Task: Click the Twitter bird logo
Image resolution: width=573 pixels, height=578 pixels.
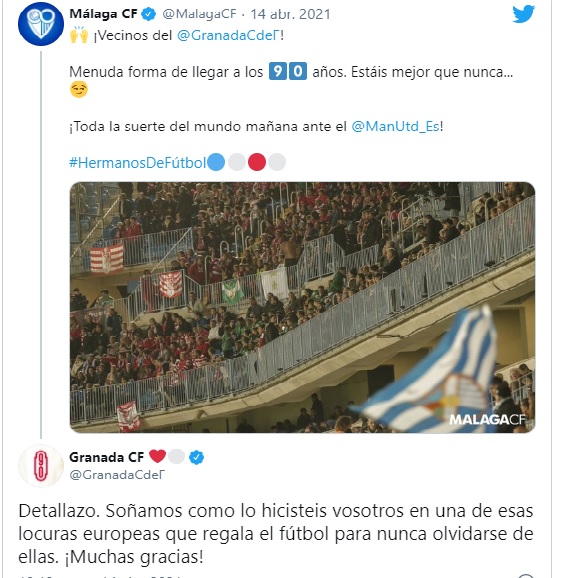Action: click(523, 14)
